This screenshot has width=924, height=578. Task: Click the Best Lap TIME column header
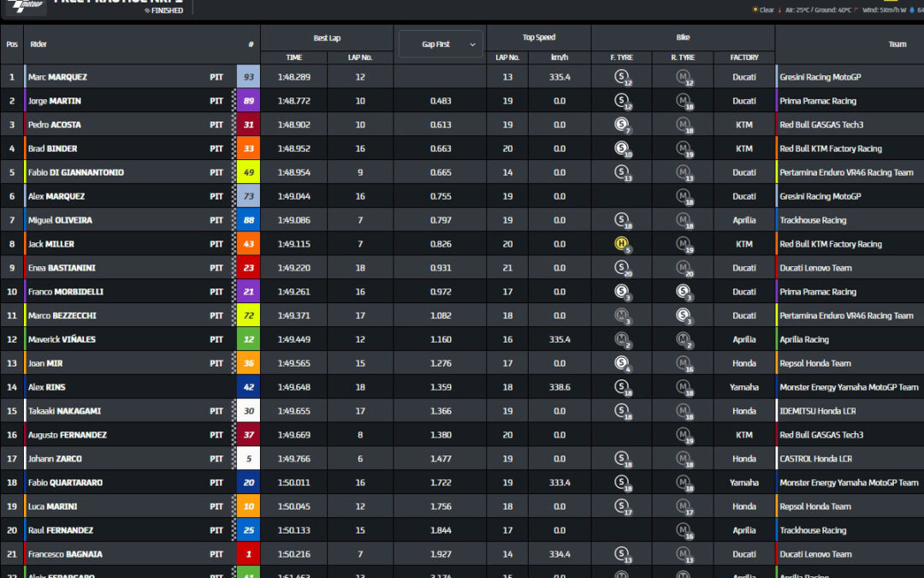click(294, 57)
